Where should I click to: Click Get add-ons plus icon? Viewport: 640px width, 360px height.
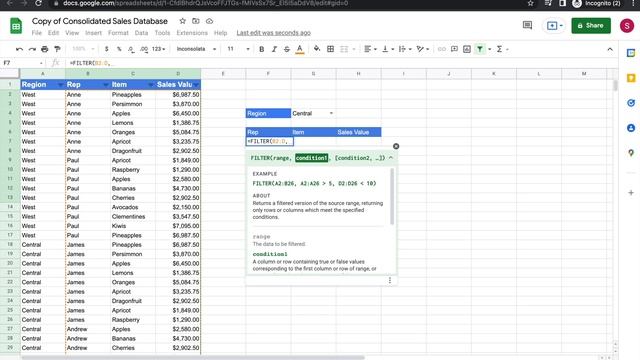631,193
